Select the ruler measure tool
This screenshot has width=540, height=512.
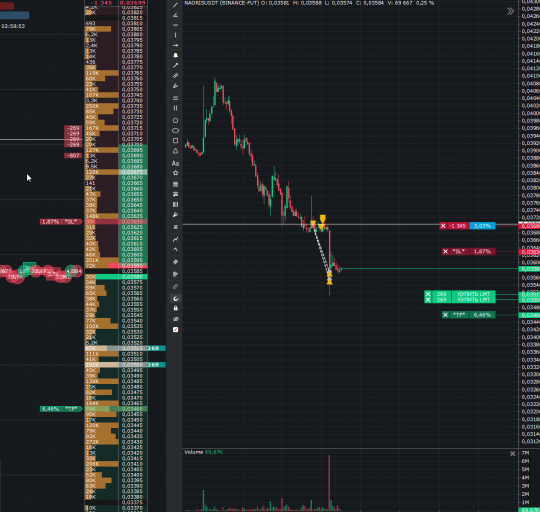[x=175, y=75]
